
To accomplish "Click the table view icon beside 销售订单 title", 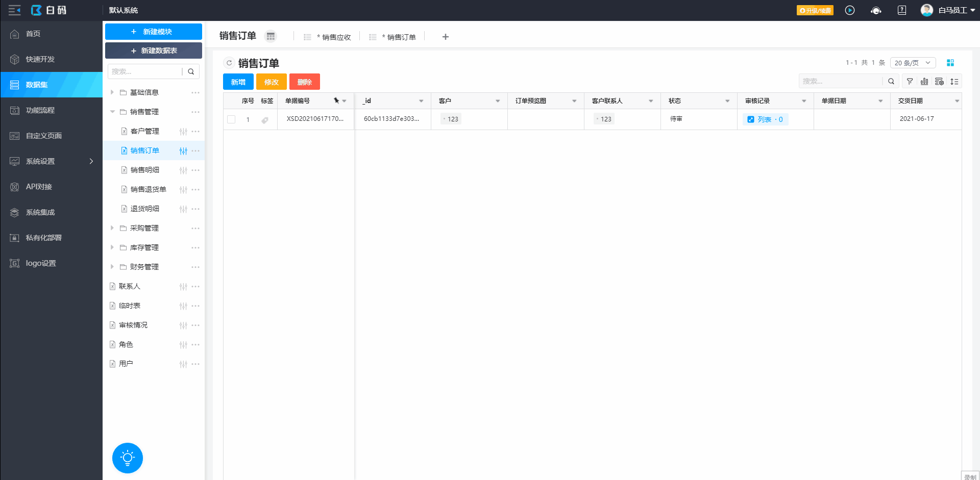I will [x=271, y=36].
